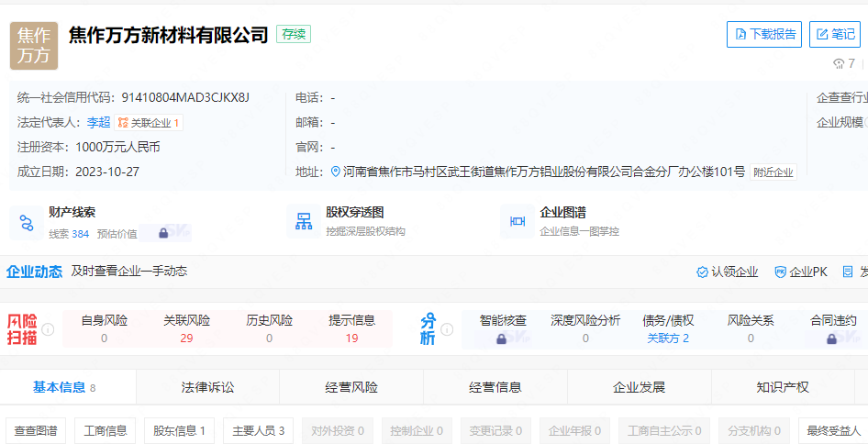The height and width of the screenshot is (444, 868).
Task: Click the credit code 91410804MAD3CJKX8J
Action: tap(185, 97)
